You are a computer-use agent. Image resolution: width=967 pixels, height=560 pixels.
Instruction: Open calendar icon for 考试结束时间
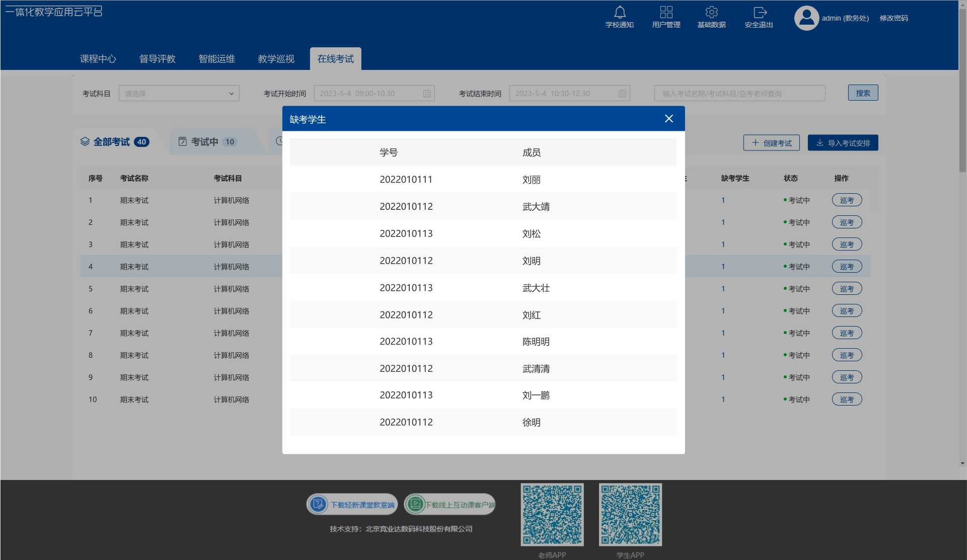point(622,94)
